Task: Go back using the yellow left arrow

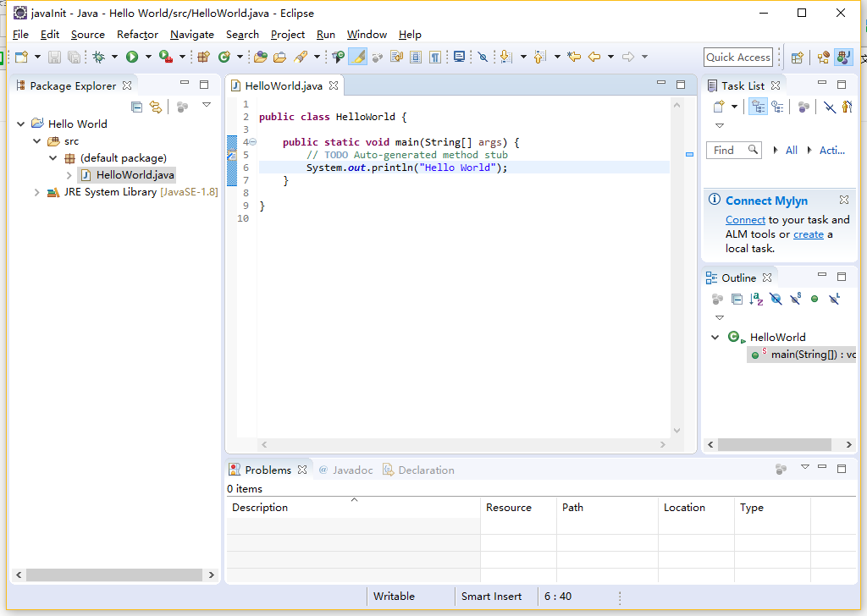Action: [594, 57]
